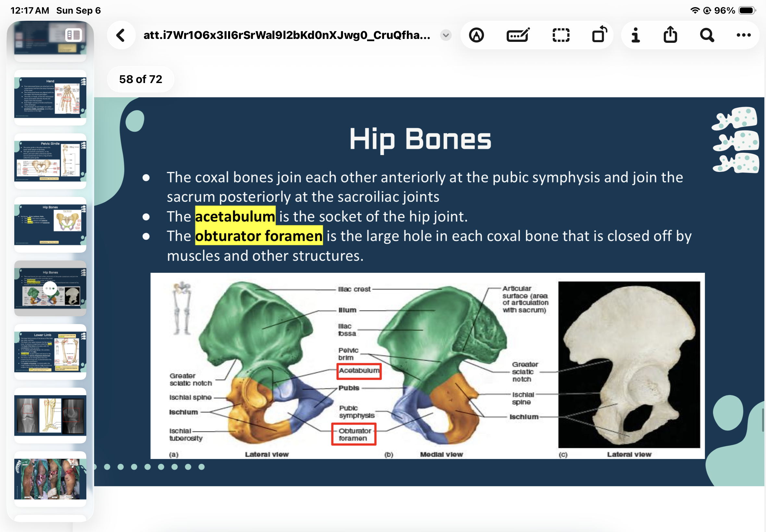766x532 pixels.
Task: Click the 'Obturator foramen' diagram label
Action: [354, 434]
